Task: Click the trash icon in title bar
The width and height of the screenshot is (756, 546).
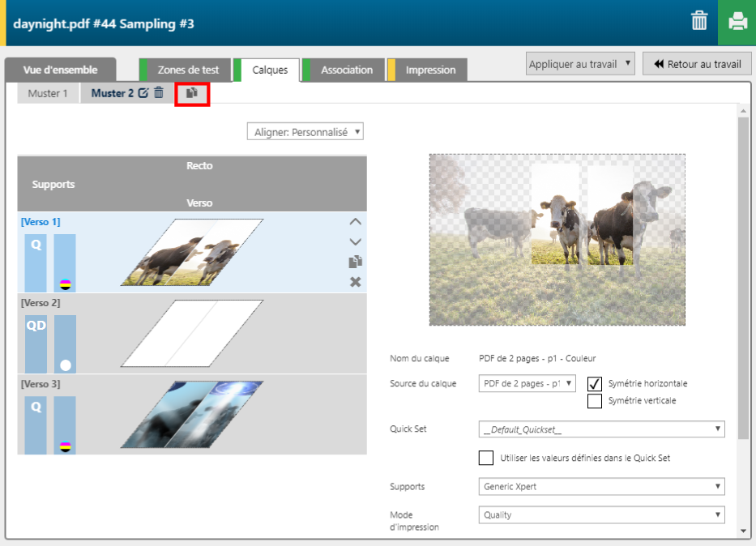Action: [x=699, y=22]
